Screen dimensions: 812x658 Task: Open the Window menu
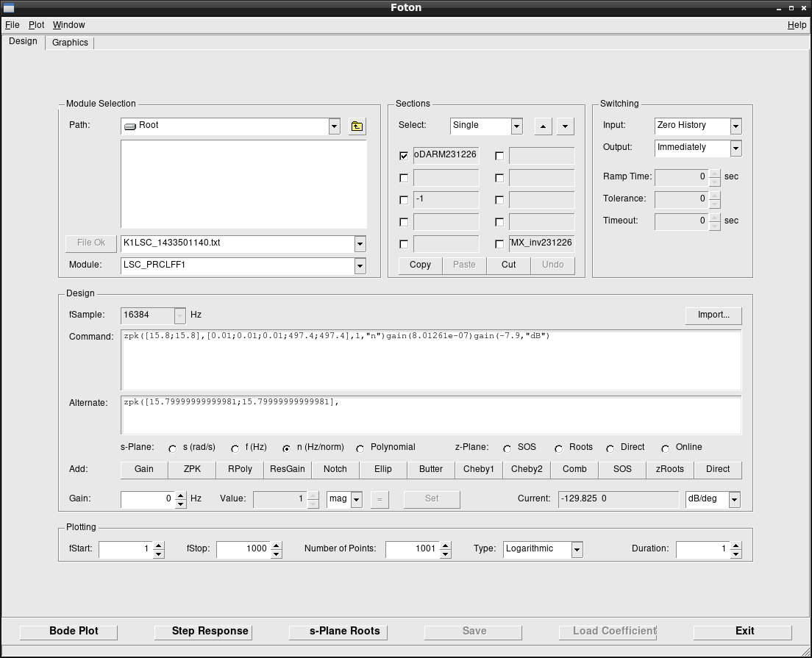(69, 25)
